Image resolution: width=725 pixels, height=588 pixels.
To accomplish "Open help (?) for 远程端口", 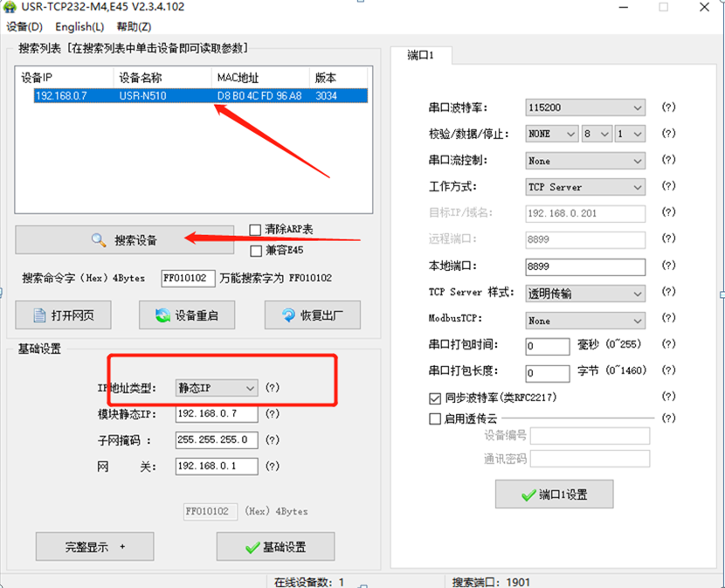I will point(668,239).
